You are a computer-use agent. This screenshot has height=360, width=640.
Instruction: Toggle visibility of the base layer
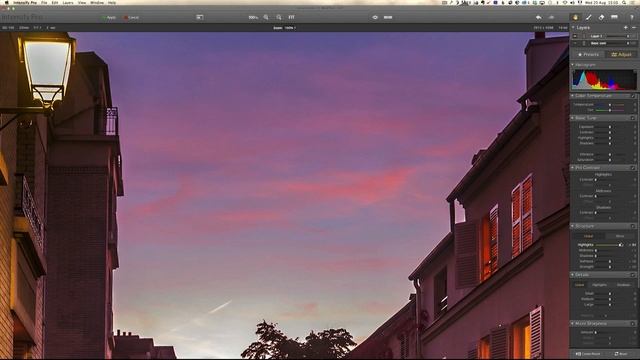click(x=575, y=43)
